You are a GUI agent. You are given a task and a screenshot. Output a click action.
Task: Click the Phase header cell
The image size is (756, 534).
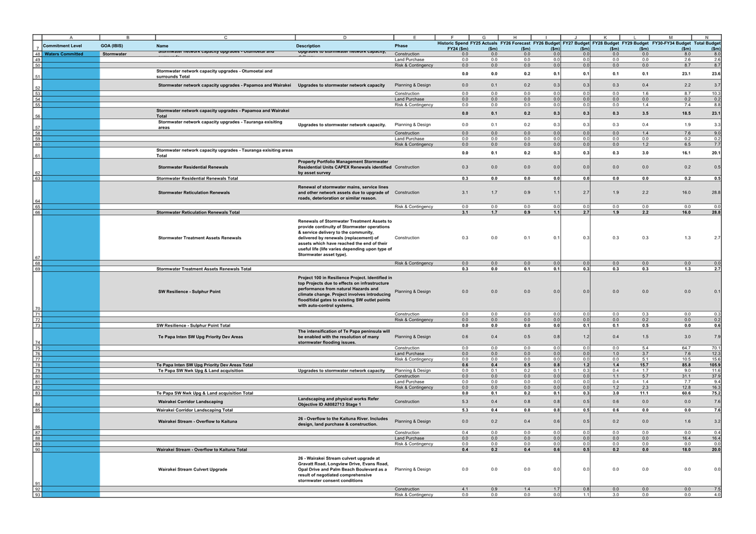401,46
